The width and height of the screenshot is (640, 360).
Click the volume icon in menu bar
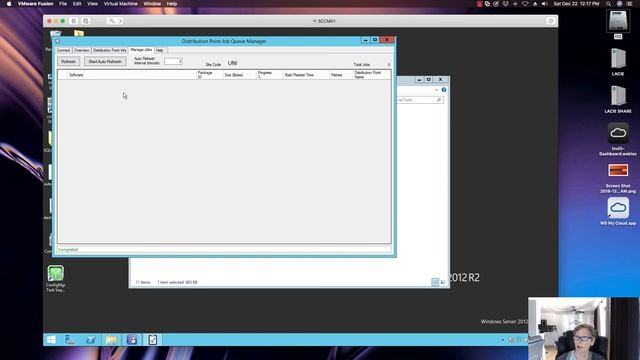click(x=544, y=4)
